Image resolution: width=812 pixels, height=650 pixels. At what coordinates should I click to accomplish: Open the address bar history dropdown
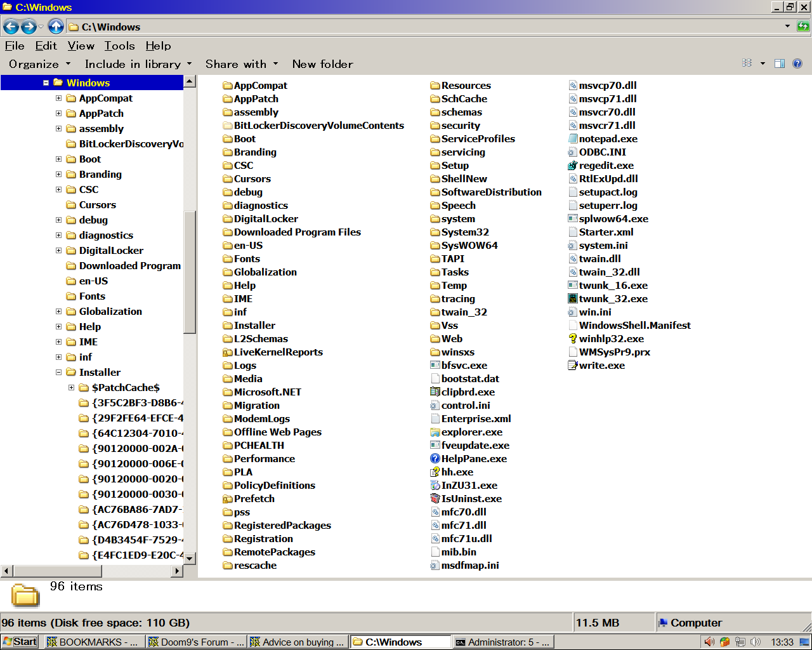tap(788, 27)
